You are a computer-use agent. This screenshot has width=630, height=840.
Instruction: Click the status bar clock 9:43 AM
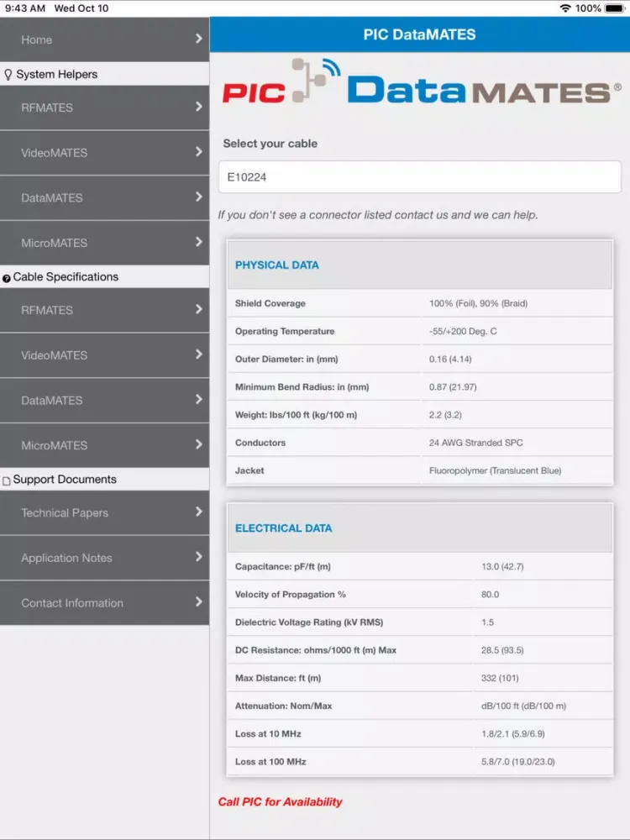tap(24, 8)
